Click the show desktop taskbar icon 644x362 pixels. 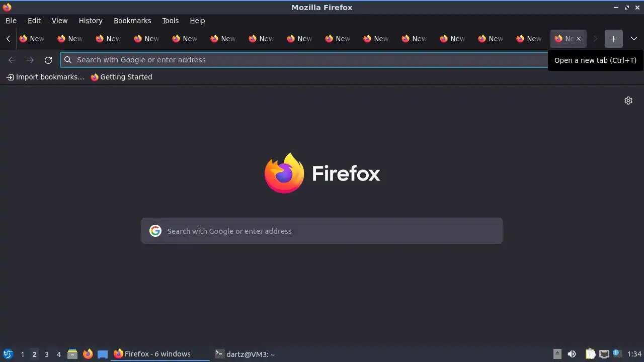coord(103,354)
